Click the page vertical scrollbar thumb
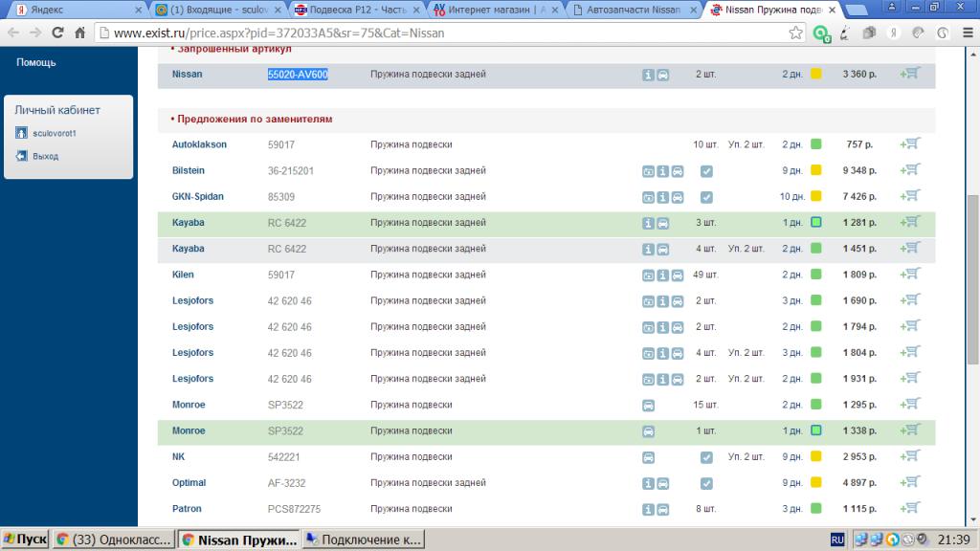The height and width of the screenshot is (551, 980). pos(972,279)
